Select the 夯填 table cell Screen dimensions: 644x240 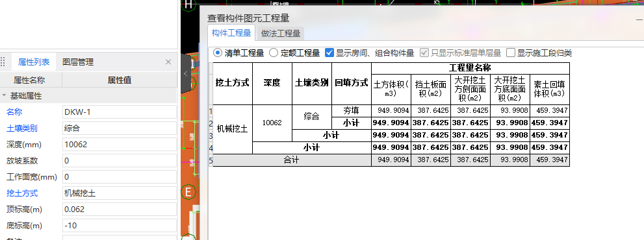coord(351,110)
